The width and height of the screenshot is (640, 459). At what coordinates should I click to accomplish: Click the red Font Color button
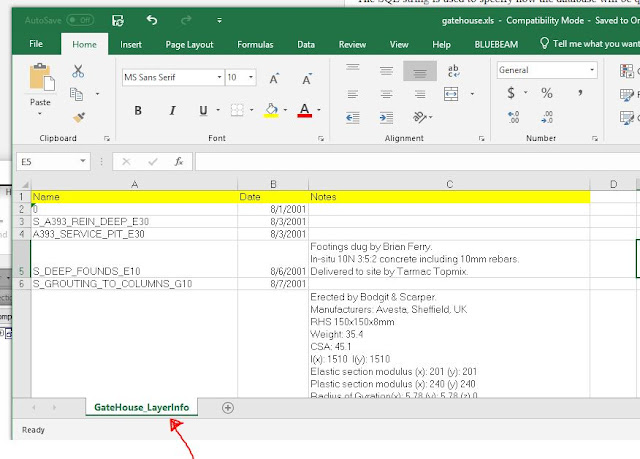pos(303,110)
